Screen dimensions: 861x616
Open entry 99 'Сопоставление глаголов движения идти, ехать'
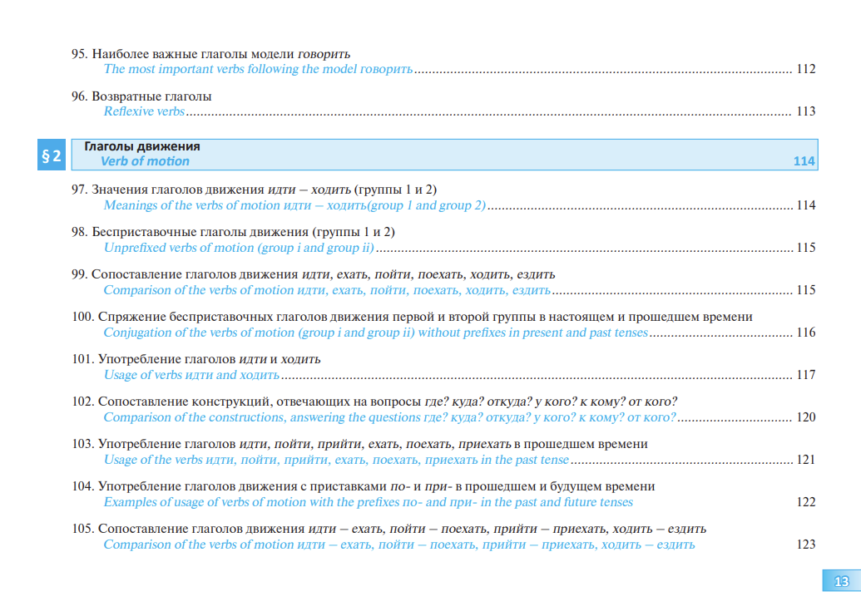coord(313,274)
